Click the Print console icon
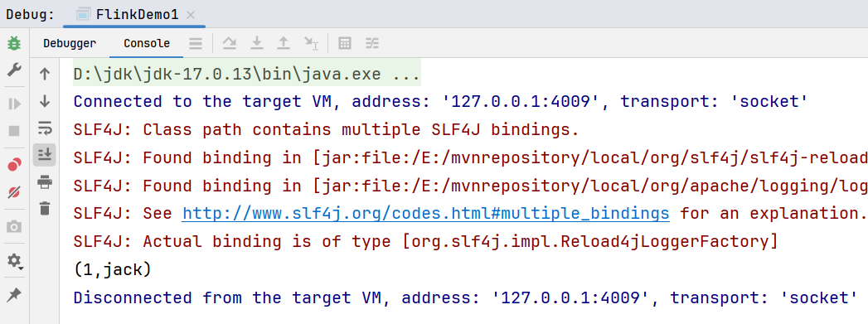This screenshot has width=868, height=324. (45, 182)
